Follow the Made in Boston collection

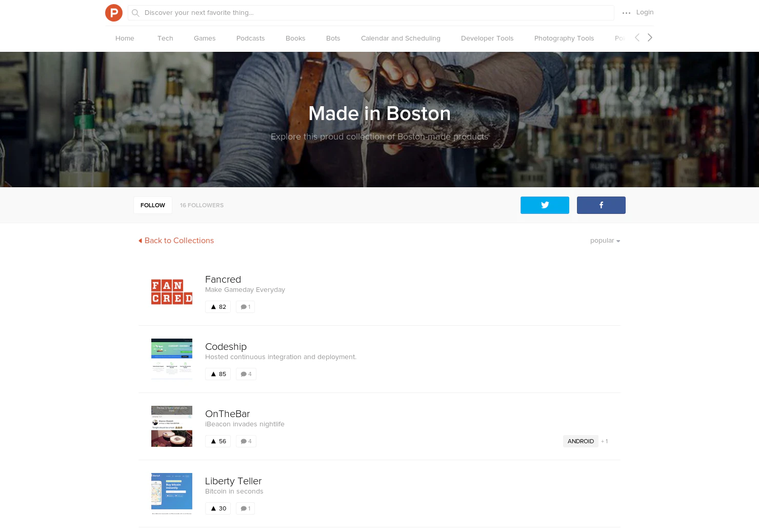(153, 205)
